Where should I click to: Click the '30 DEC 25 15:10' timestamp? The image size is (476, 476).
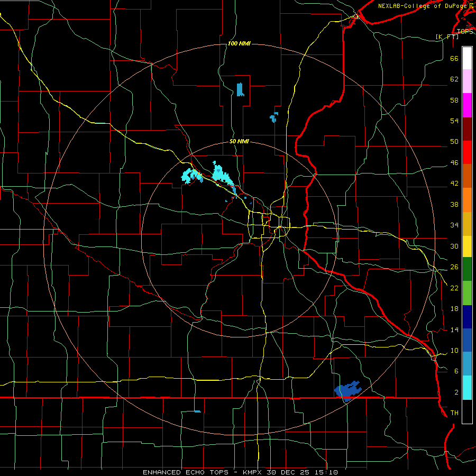coord(302,472)
